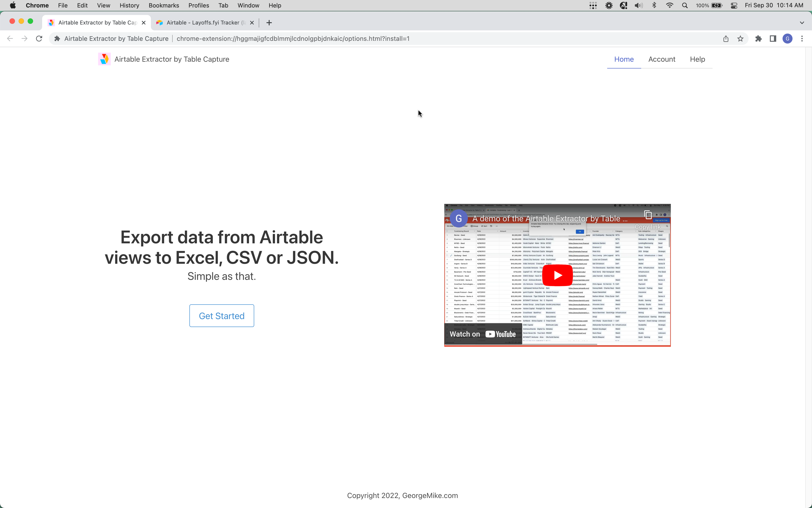Close the Layoffs.fyi Tracker browser tab
The image size is (812, 508).
tap(252, 22)
